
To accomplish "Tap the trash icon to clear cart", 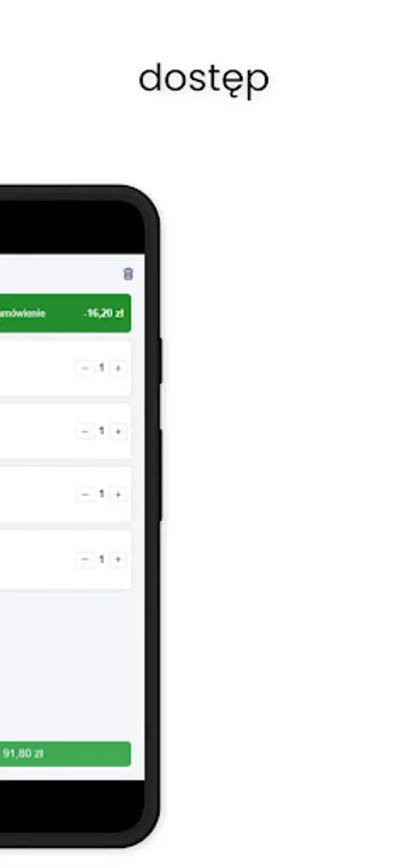I will click(128, 274).
